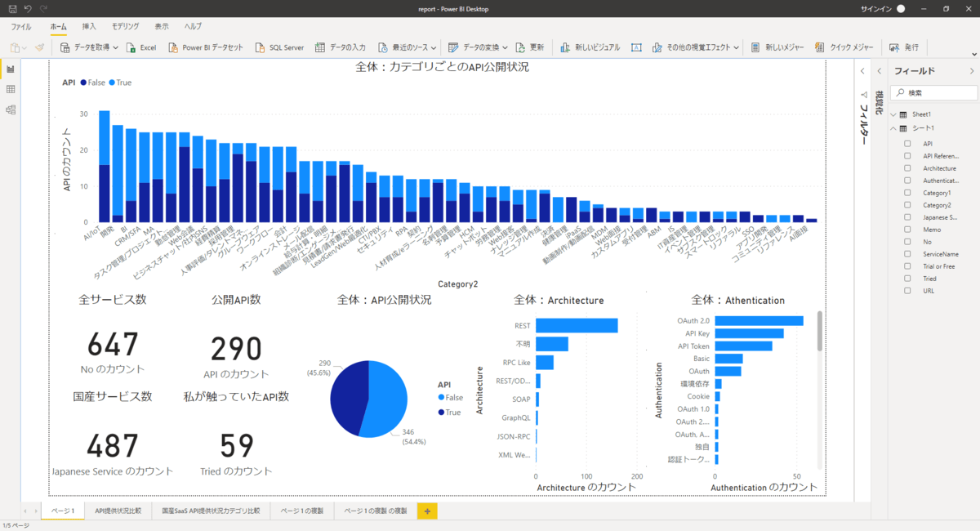This screenshot has width=980, height=531.
Task: Expand the Sheet1 table in Fields
Action: [x=893, y=114]
